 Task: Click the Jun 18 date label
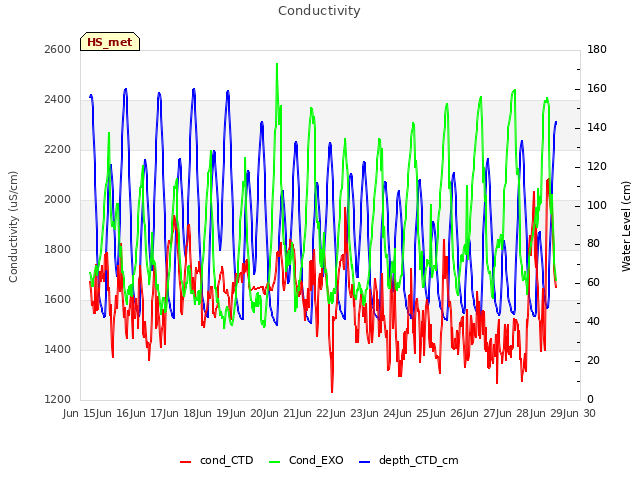tap(180, 413)
